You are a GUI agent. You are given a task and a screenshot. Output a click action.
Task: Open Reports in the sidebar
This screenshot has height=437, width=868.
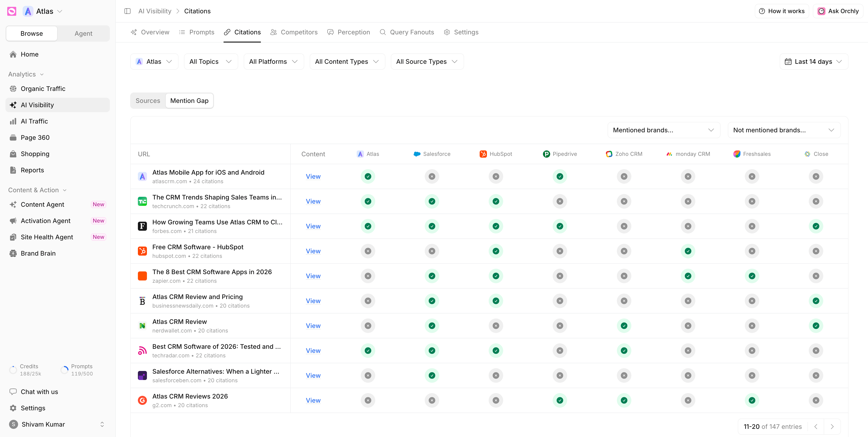(58, 170)
